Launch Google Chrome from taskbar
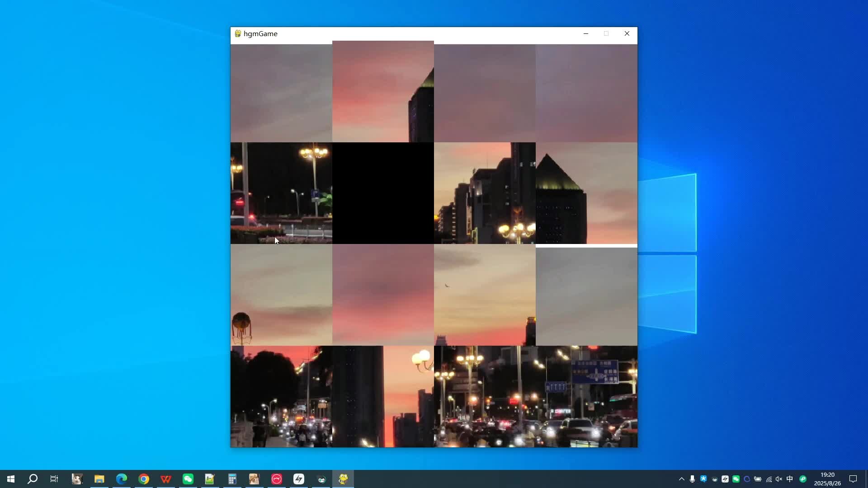Screen dimensions: 868x488 [x=143, y=479]
